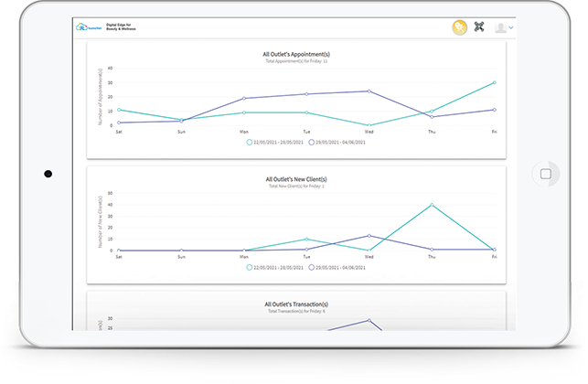Viewport: 588px width, 384px height.
Task: Click "All Outlet's Transaction(s)" chart title
Action: tap(296, 304)
